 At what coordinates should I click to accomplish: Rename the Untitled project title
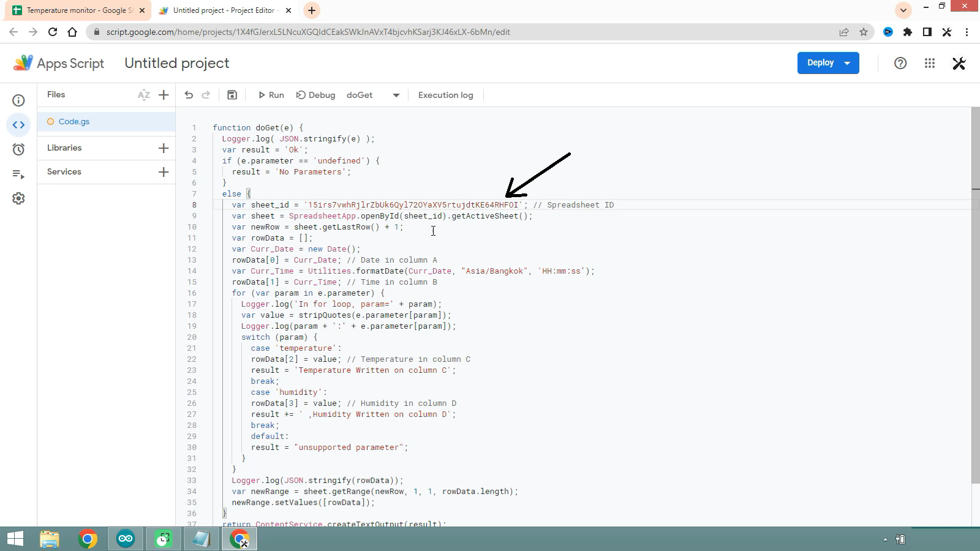[177, 63]
